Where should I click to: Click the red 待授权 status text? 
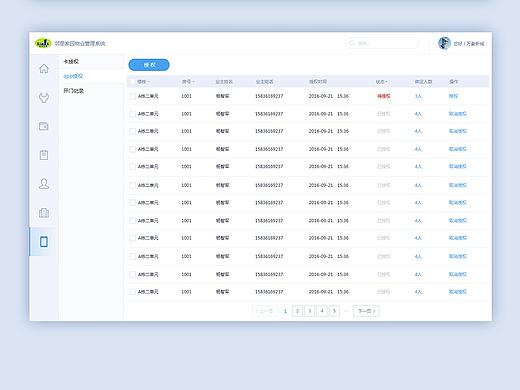click(x=384, y=96)
